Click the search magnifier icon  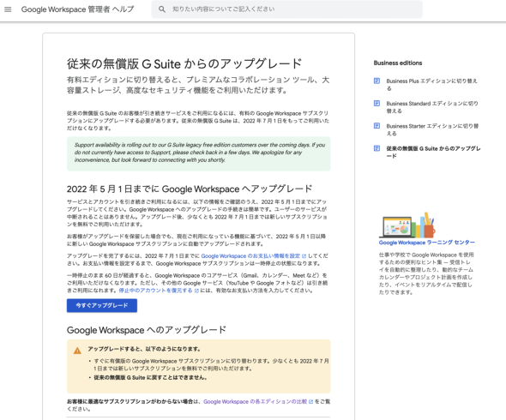click(x=162, y=9)
